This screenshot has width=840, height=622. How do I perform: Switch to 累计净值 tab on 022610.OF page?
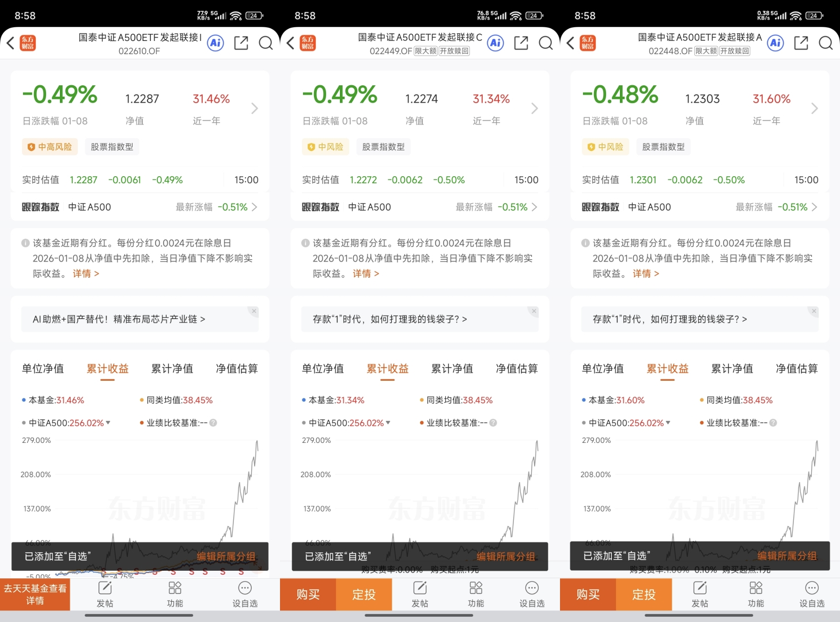[x=172, y=369]
